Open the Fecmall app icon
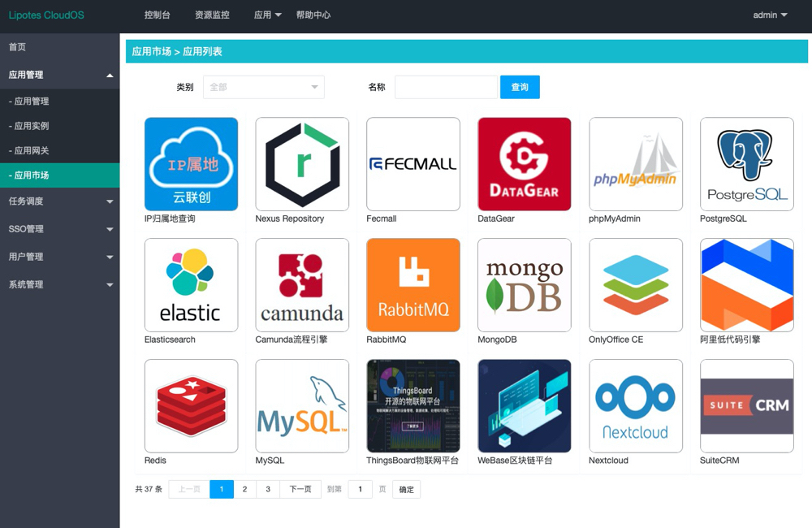The image size is (812, 528). pos(413,164)
